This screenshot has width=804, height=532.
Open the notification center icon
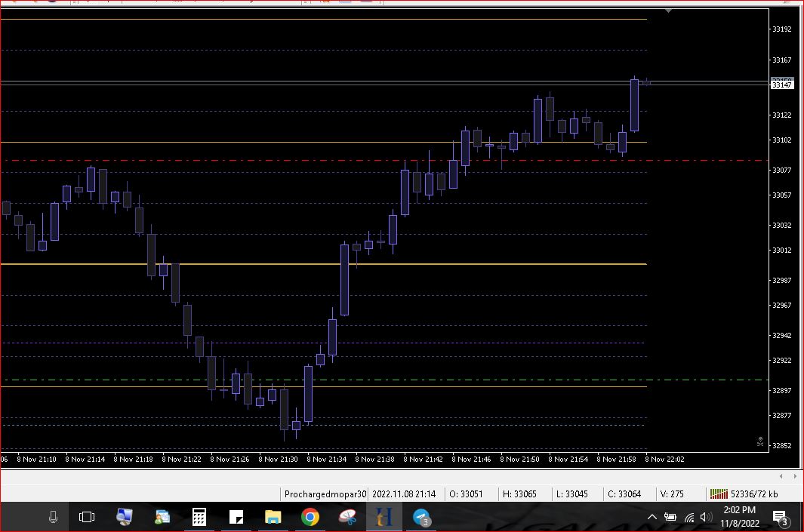781,518
